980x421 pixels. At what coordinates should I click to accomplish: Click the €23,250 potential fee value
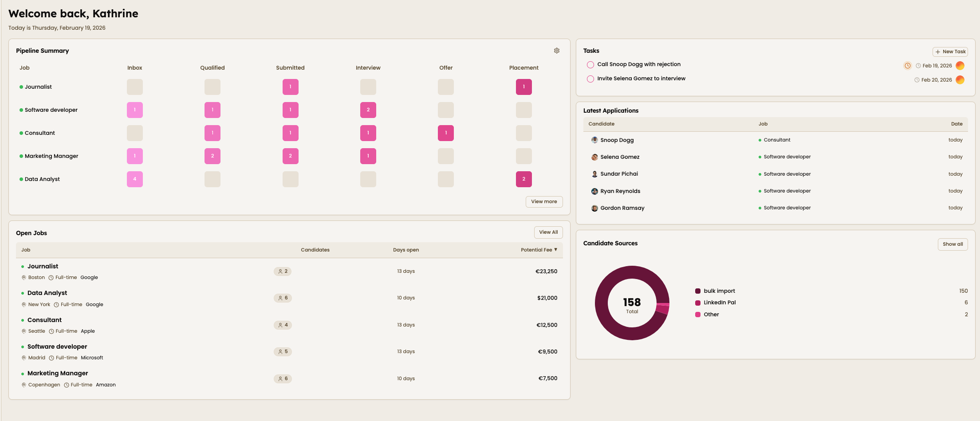coord(547,271)
